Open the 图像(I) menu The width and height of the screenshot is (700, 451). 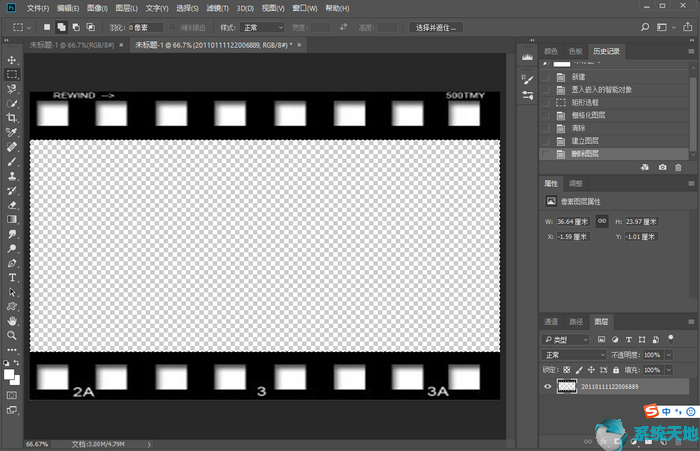click(97, 8)
